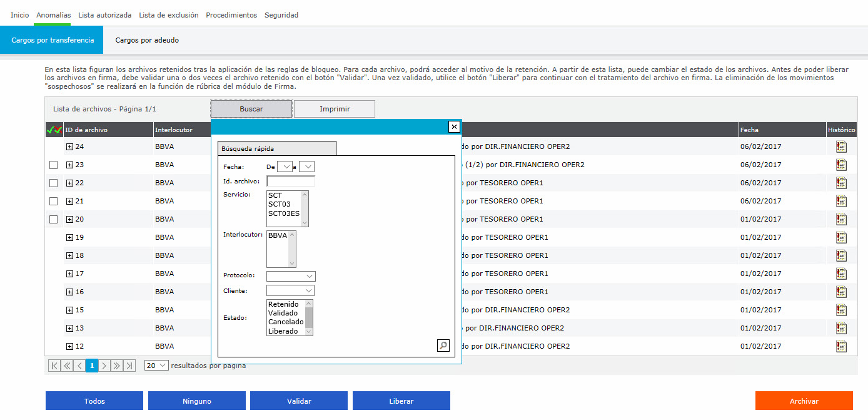The width and height of the screenshot is (868, 420).
Task: Open the Cliente dropdown
Action: click(x=290, y=290)
